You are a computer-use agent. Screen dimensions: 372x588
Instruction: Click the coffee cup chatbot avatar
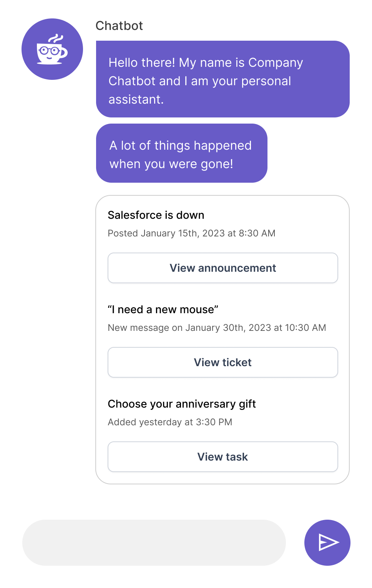coord(52,49)
